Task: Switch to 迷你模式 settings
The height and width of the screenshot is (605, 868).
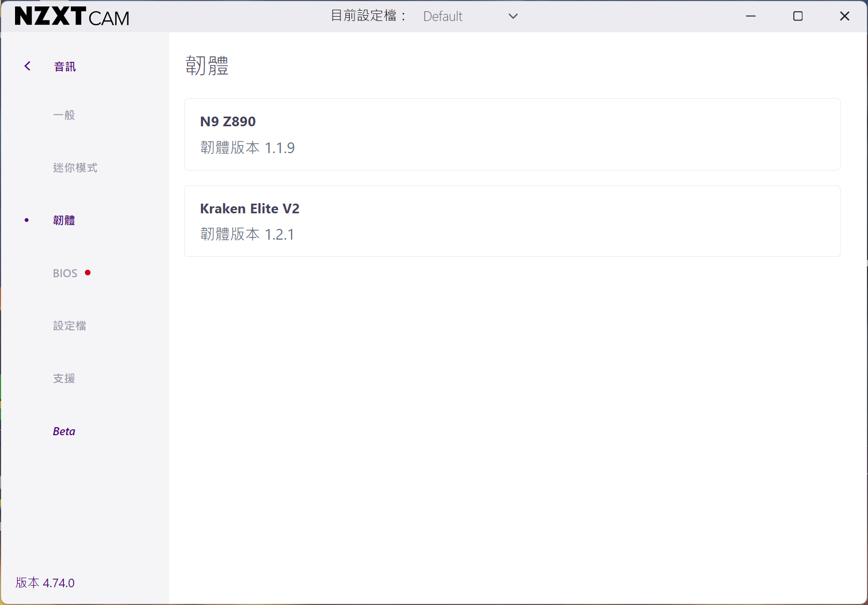Action: [75, 168]
